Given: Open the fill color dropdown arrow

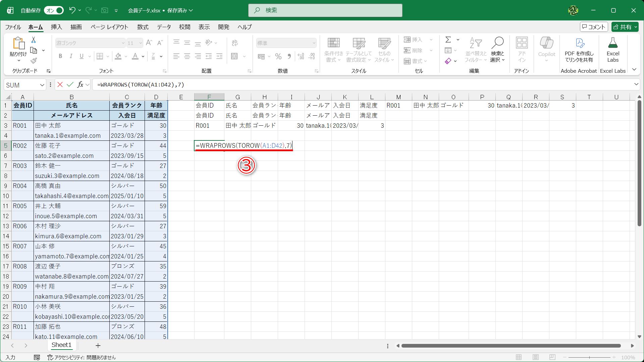Looking at the screenshot, I should click(125, 56).
